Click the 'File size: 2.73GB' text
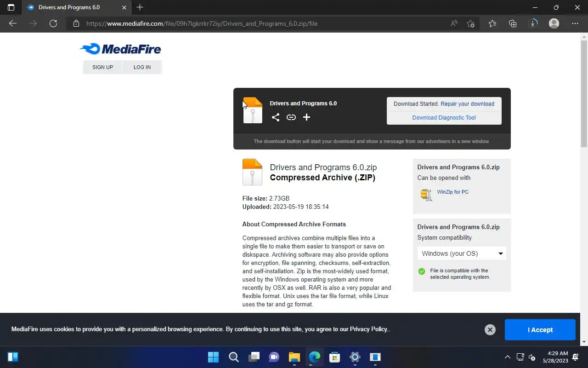588x368 pixels. point(266,199)
